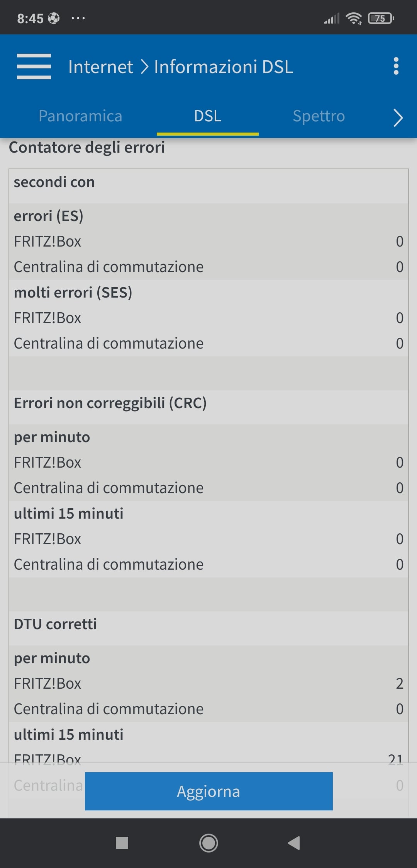The height and width of the screenshot is (868, 417).
Task: Tap the Android back navigation button
Action: click(x=294, y=843)
